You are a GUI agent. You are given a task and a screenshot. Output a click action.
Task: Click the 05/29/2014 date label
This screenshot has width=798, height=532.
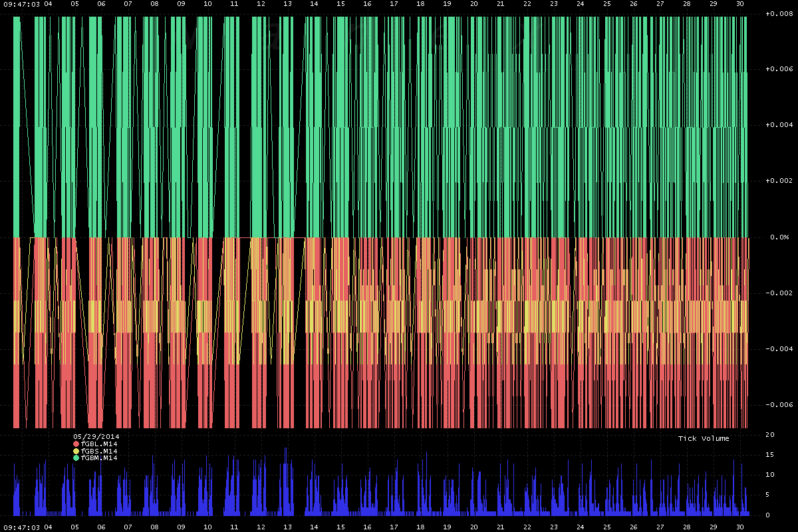point(96,436)
